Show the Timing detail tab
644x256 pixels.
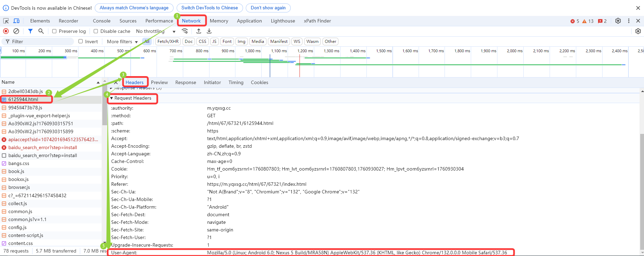pos(236,82)
